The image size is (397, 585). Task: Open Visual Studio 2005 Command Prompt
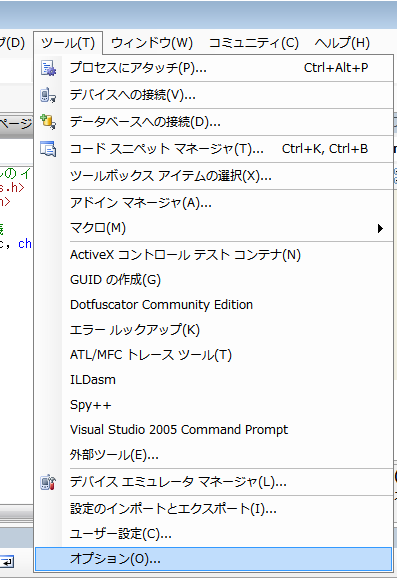(x=214, y=430)
